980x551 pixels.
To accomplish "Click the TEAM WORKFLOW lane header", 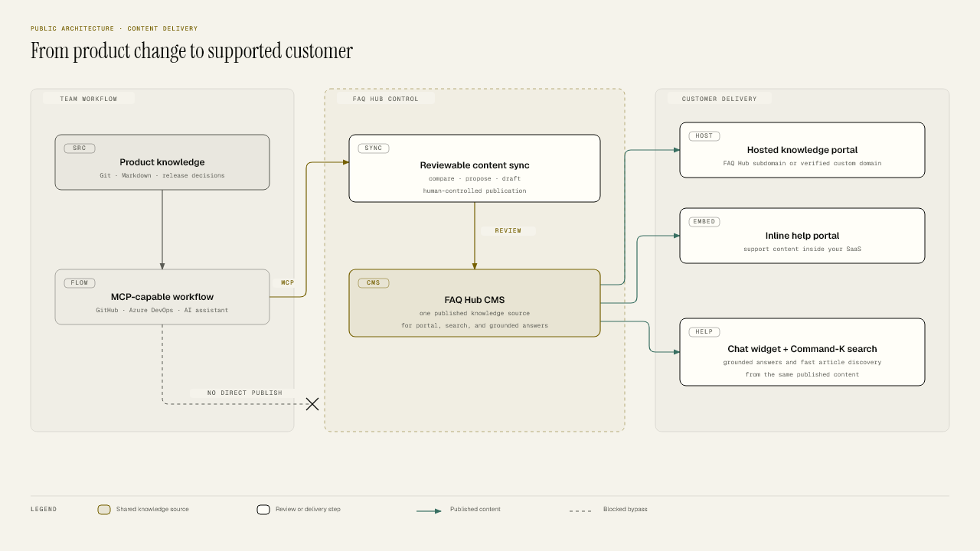I will click(89, 99).
